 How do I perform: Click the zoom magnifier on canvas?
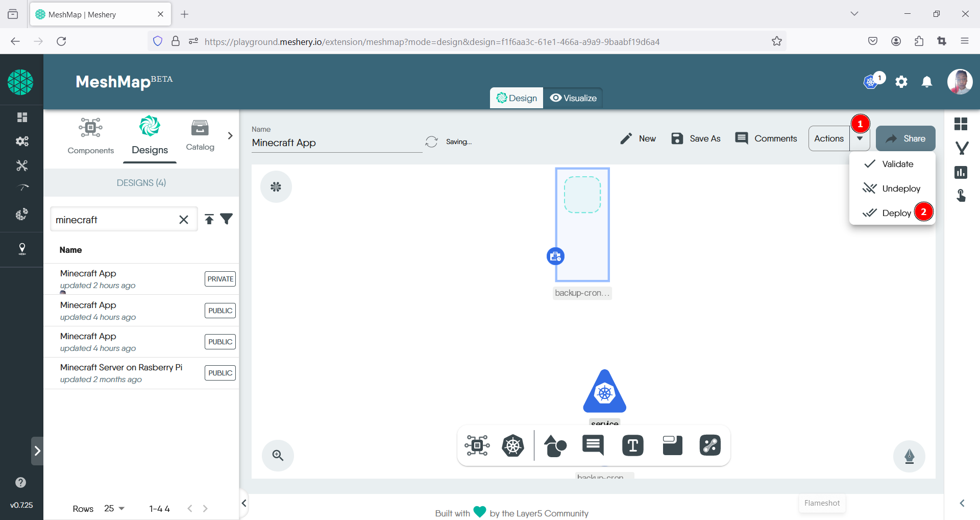point(278,455)
